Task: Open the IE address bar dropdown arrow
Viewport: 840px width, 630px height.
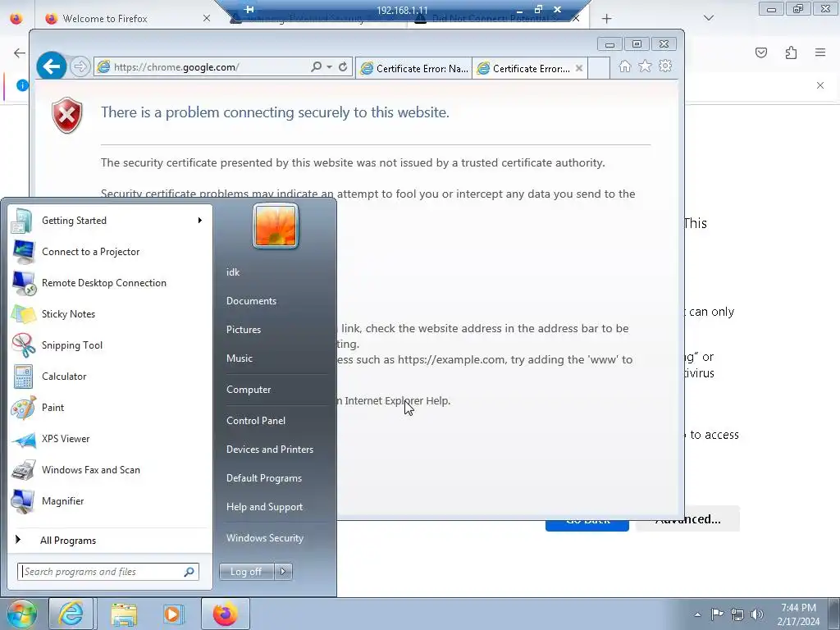Action: tap(329, 67)
